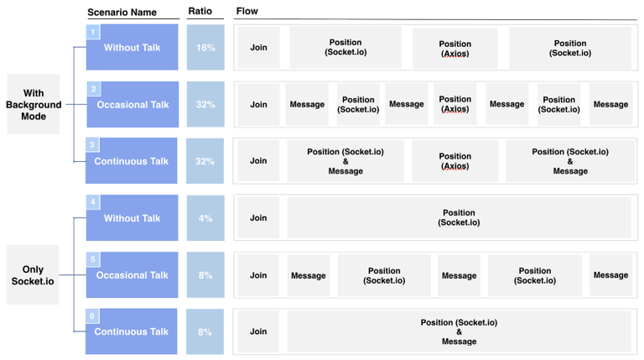644x360 pixels.
Task: Click Position (Axios) block in scenario 1
Action: (455, 49)
